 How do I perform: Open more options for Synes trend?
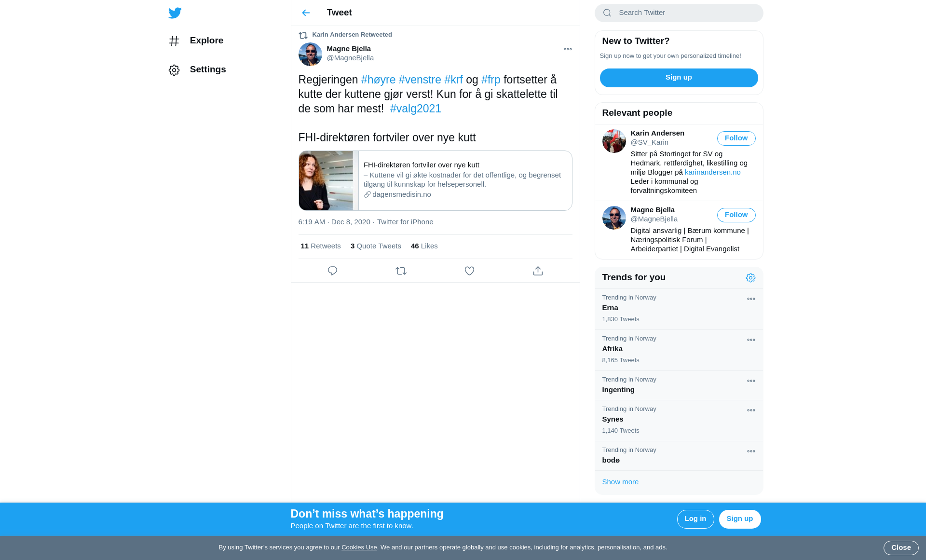point(751,410)
